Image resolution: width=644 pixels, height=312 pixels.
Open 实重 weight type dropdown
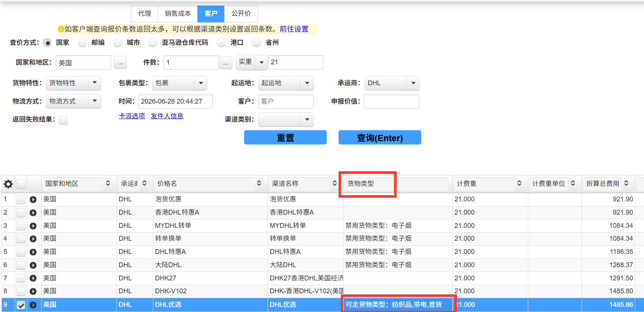[x=251, y=62]
